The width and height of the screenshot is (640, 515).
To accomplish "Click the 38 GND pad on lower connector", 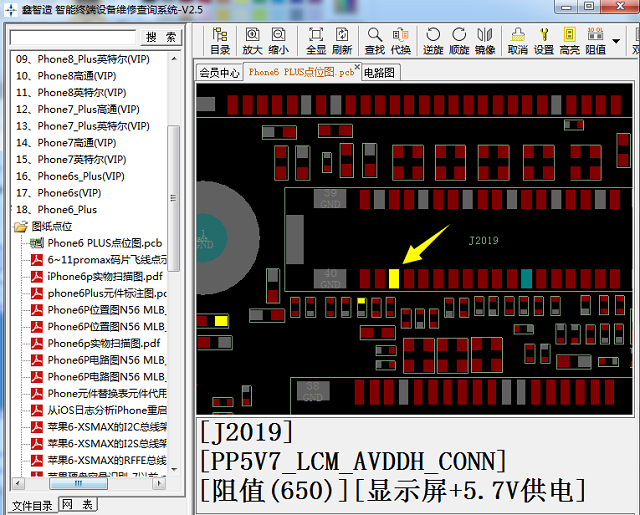I will (313, 391).
